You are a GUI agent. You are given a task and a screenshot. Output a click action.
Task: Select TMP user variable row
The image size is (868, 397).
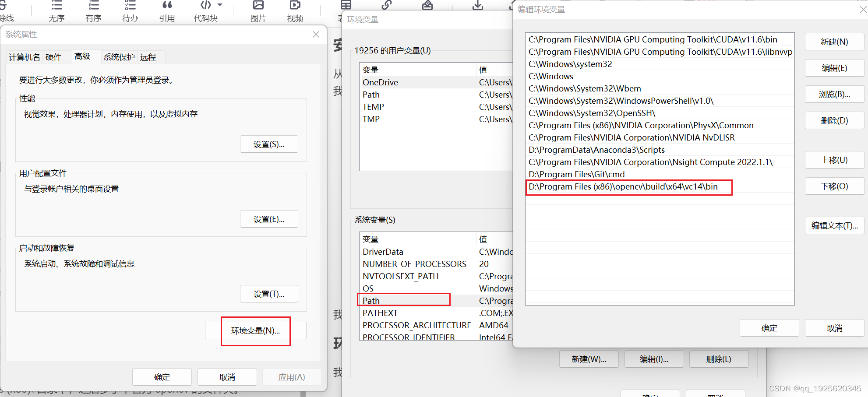pyautogui.click(x=436, y=119)
